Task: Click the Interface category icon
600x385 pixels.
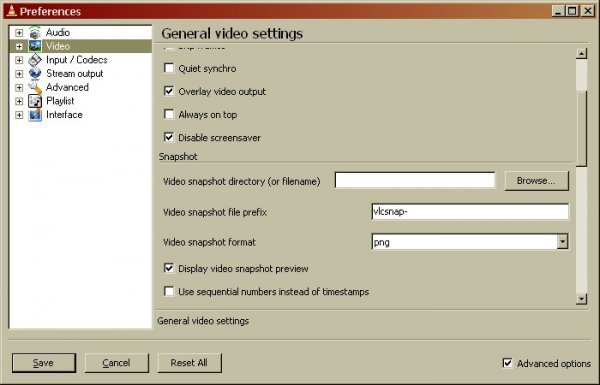Action: pyautogui.click(x=35, y=115)
